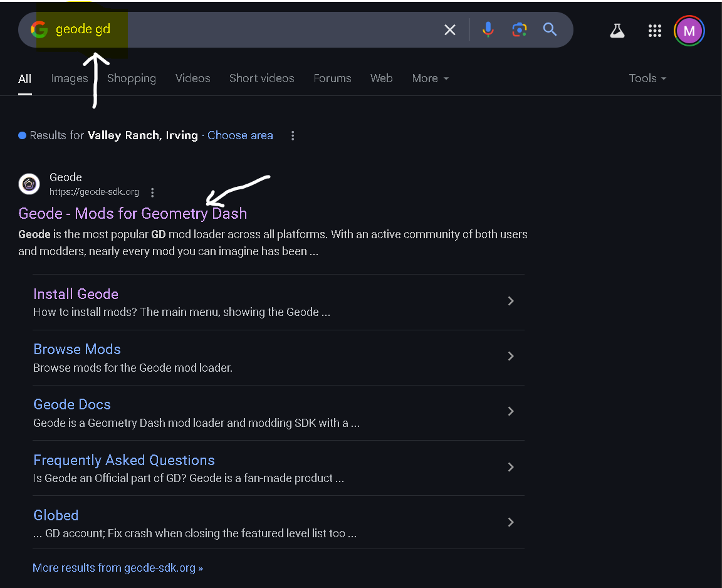Image resolution: width=722 pixels, height=588 pixels.
Task: Click three-dot menu next to Choose area
Action: coord(293,135)
